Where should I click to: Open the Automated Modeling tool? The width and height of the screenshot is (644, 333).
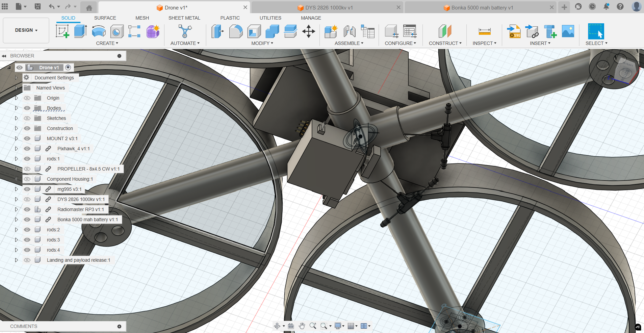coord(185,31)
